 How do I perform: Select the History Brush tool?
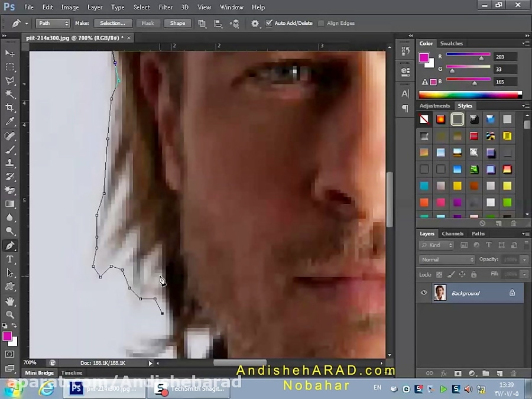click(10, 177)
